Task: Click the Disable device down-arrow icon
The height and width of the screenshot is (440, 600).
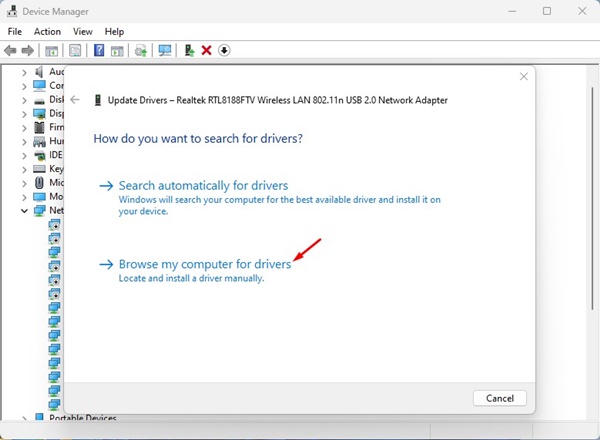Action: (x=224, y=50)
